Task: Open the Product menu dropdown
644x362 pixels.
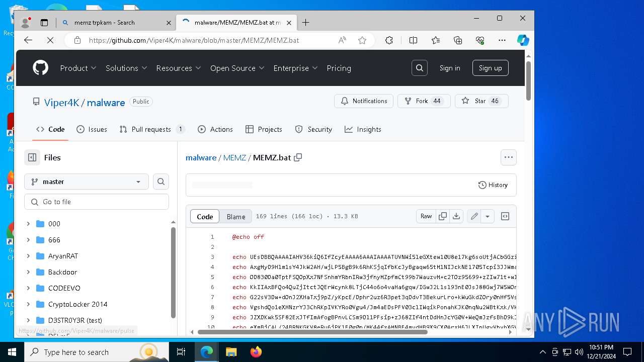Action: [x=78, y=68]
